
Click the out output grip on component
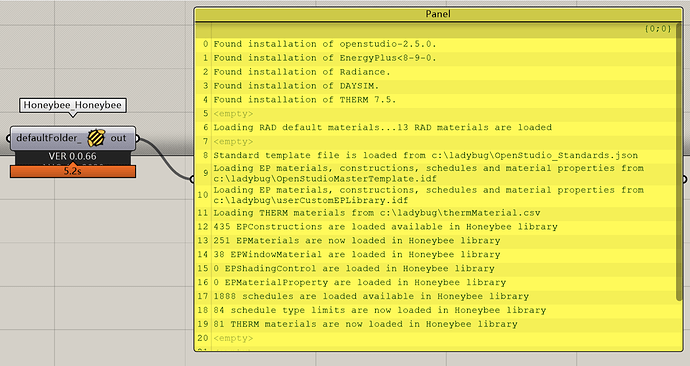pyautogui.click(x=138, y=139)
